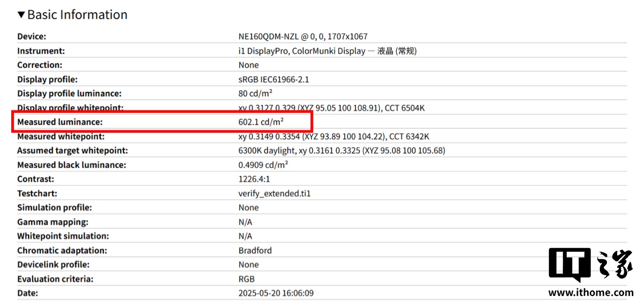Click the 80 cd/m² profile luminance value
644x305 pixels.
[x=255, y=94]
